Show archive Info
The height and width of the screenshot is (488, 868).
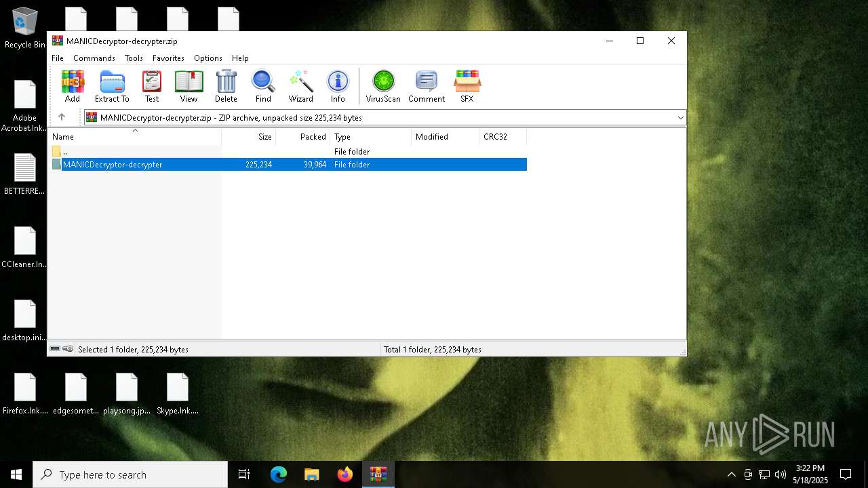click(x=338, y=86)
